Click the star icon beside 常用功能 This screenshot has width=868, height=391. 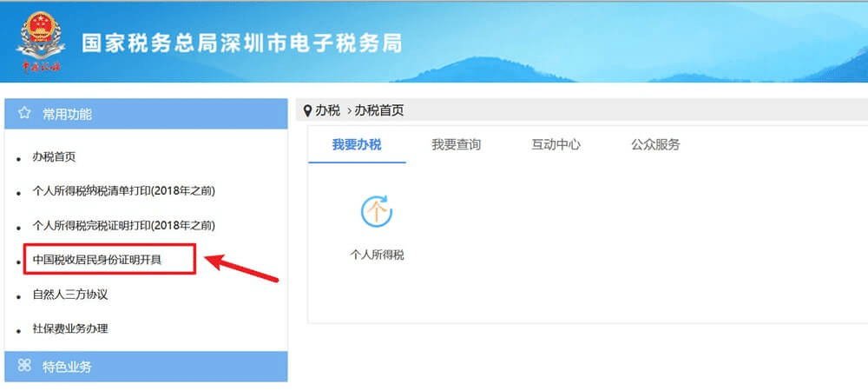[x=23, y=114]
